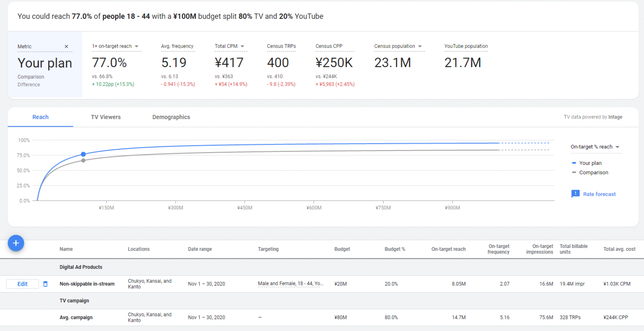
Task: Toggle the Your plan series in the legend
Action: coord(590,163)
